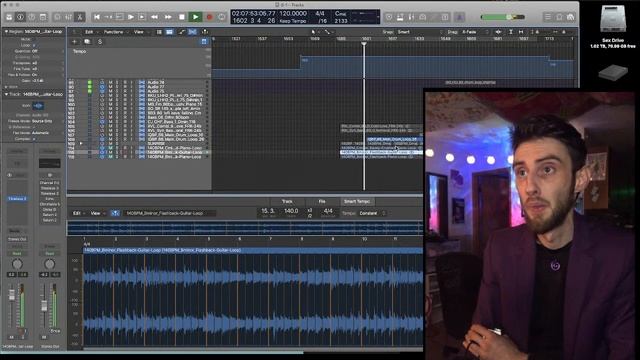The width and height of the screenshot is (640, 360).
Task: Open Smart Controls button
Action: [x=57, y=17]
